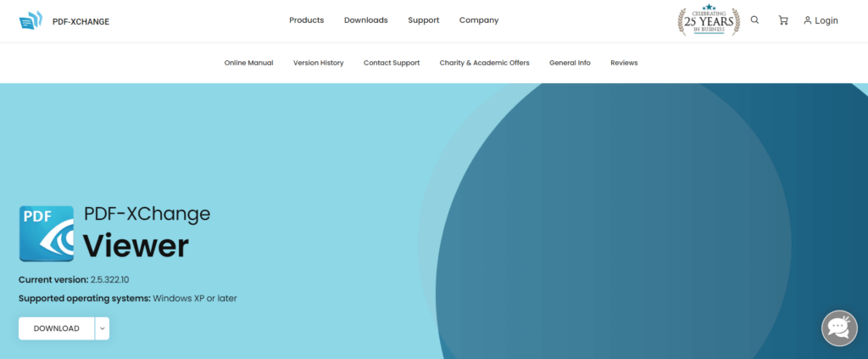Open site search with the magnifier icon
Viewport: 868px width, 359px height.
coord(755,20)
